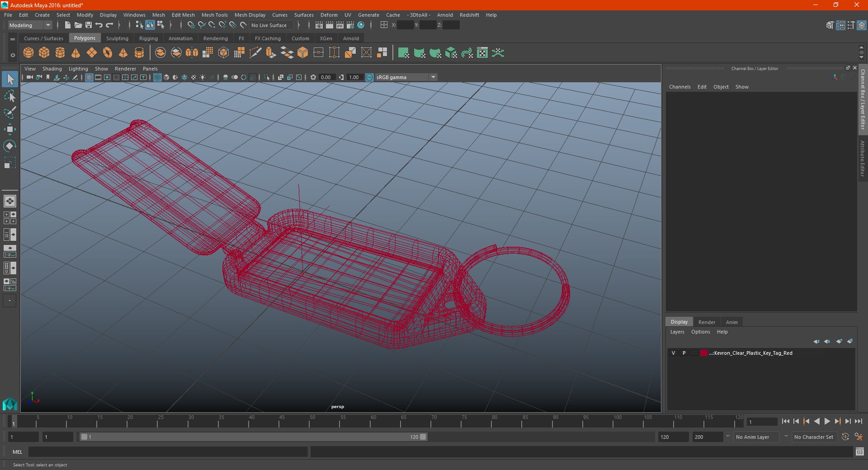Toggle use all lights viewport button
This screenshot has height=470, width=868.
tap(203, 77)
